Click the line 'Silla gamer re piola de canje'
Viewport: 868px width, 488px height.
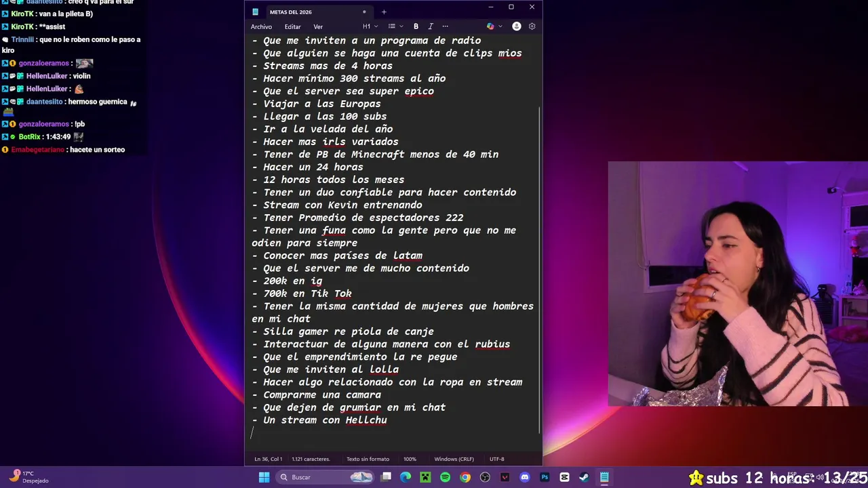(x=343, y=331)
